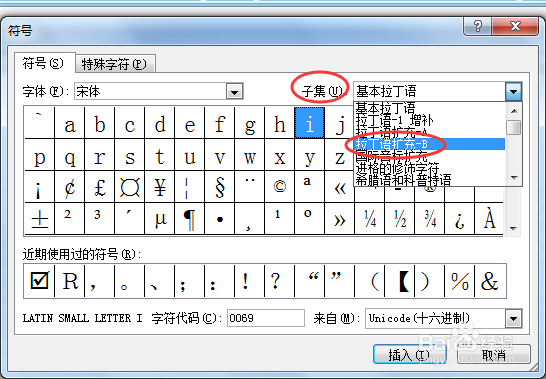Choose 拉丁语-1 增补 in subset list
The image size is (546, 379).
(430, 120)
